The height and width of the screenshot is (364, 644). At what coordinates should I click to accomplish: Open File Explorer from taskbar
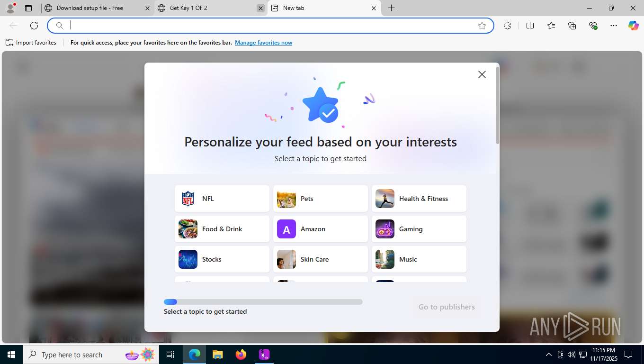coord(217,355)
